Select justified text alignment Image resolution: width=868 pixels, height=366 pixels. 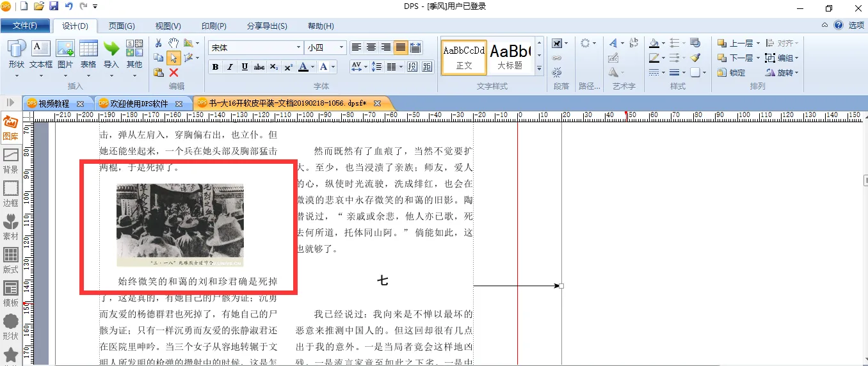click(401, 47)
